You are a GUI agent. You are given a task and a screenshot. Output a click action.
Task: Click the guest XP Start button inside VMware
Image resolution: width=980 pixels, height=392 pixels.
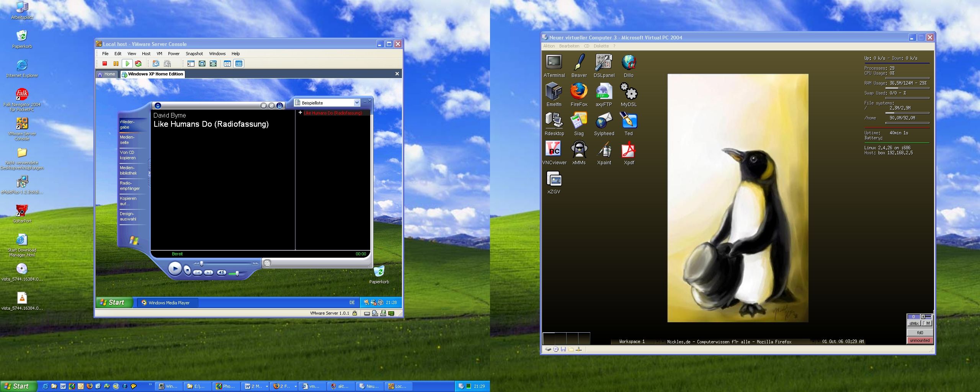114,302
